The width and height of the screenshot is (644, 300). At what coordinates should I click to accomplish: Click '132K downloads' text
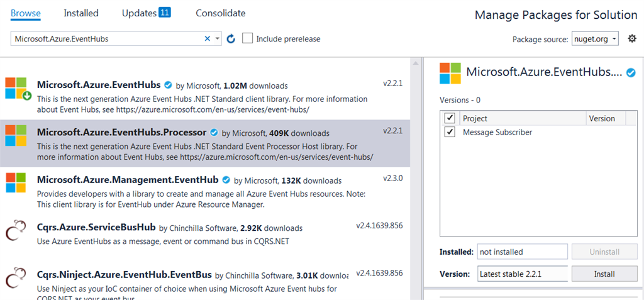[311, 181]
